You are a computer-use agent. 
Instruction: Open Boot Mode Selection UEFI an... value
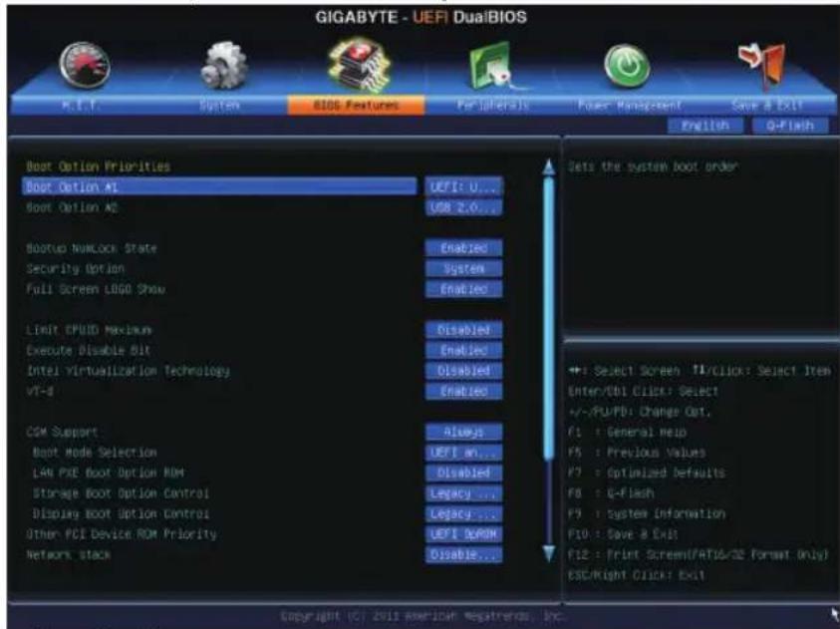[x=464, y=453]
